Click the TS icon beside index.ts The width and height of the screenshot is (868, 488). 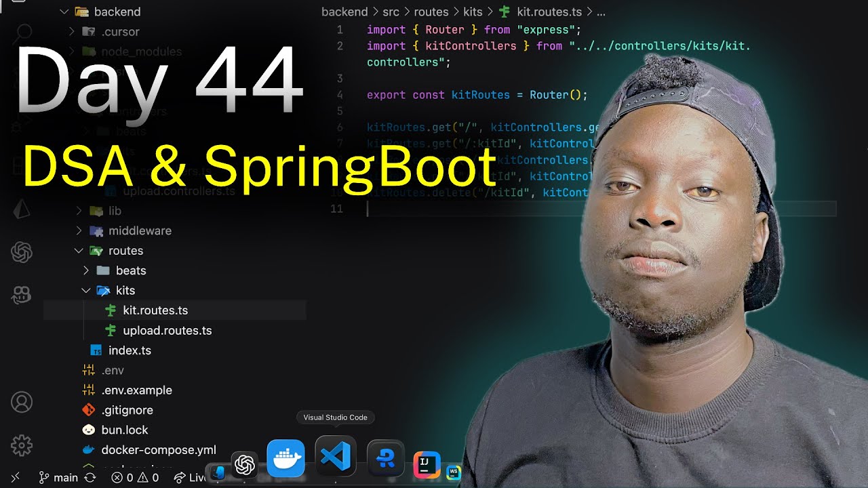96,350
